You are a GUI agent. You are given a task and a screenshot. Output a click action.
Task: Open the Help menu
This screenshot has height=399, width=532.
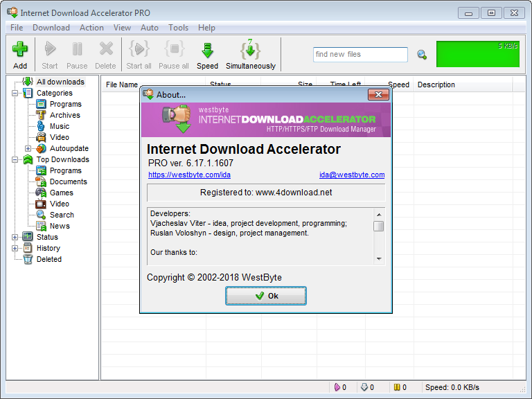(206, 28)
